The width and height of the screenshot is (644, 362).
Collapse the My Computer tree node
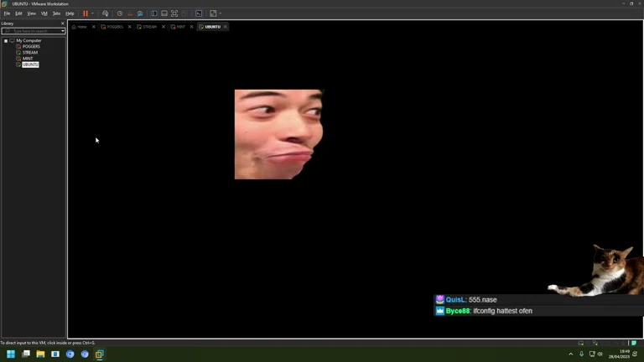[6, 40]
